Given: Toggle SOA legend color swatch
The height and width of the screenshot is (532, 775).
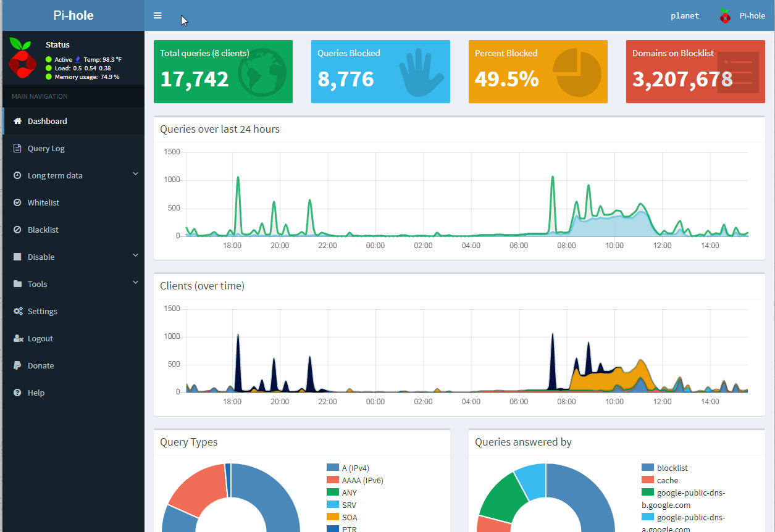Looking at the screenshot, I should [333, 517].
